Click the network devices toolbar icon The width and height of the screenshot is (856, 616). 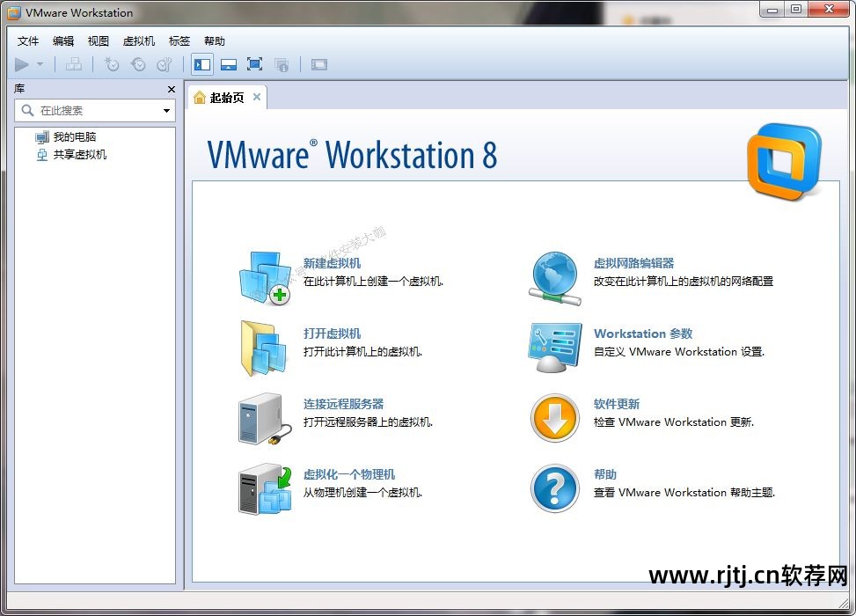(74, 65)
